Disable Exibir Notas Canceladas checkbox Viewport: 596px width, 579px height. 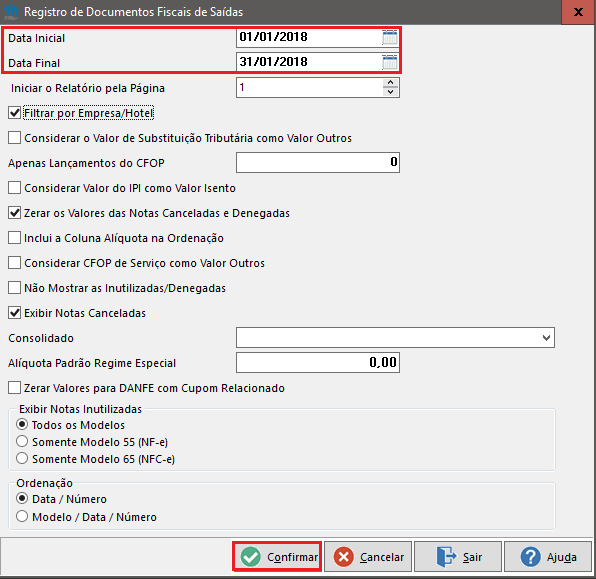pos(14,313)
